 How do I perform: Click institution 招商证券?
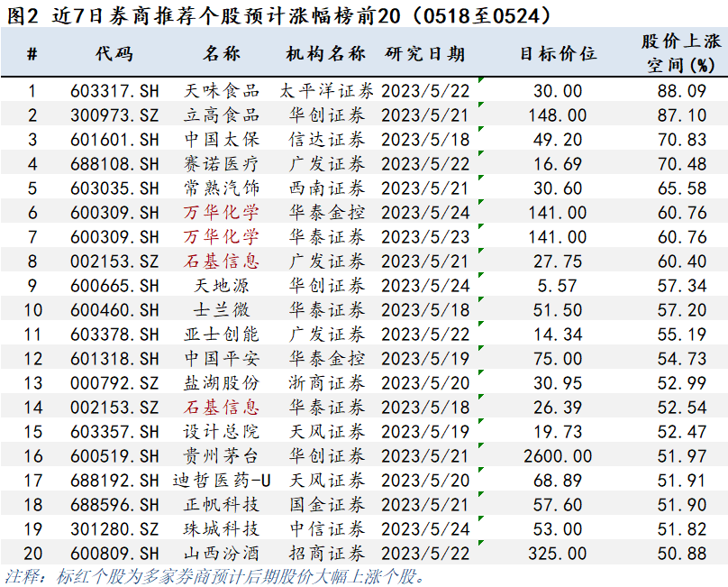(x=326, y=554)
